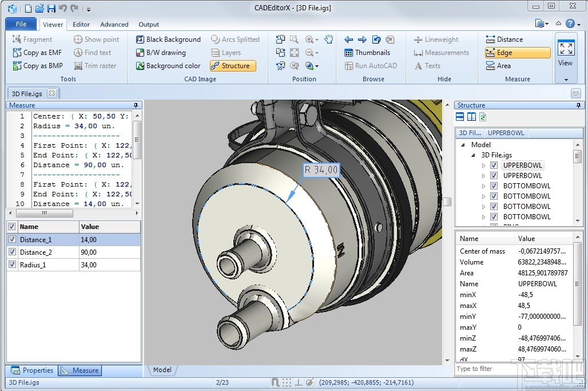Click the hand pan tool

pos(329,40)
